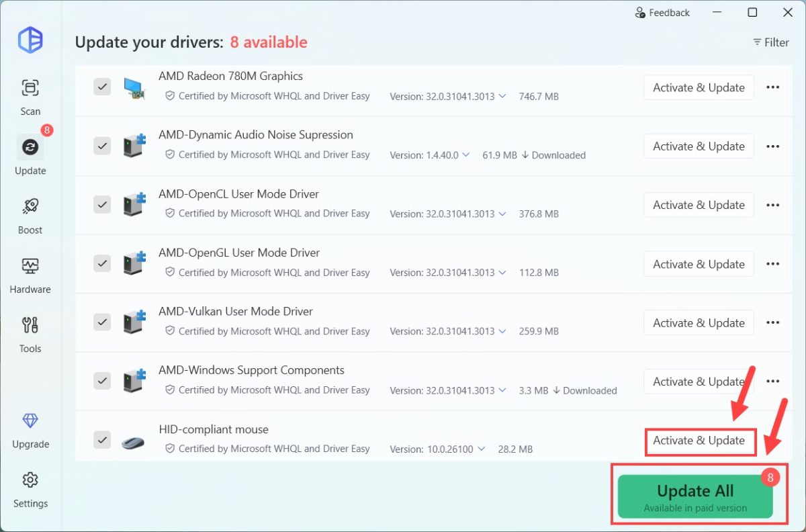Click the 746.7 MB size label

tap(539, 96)
